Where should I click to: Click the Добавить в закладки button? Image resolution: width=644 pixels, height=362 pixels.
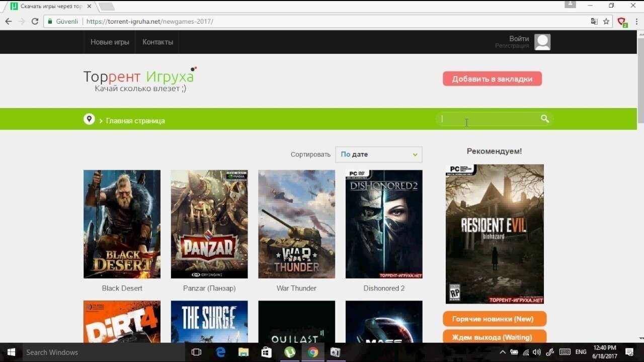coord(492,79)
